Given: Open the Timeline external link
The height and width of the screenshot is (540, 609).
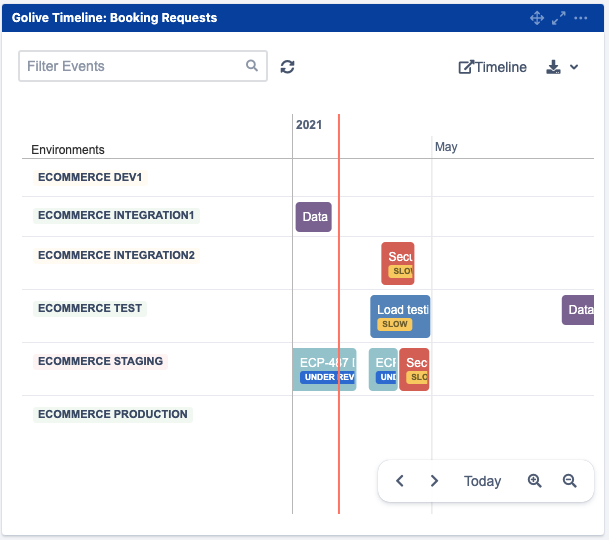Looking at the screenshot, I should point(492,67).
